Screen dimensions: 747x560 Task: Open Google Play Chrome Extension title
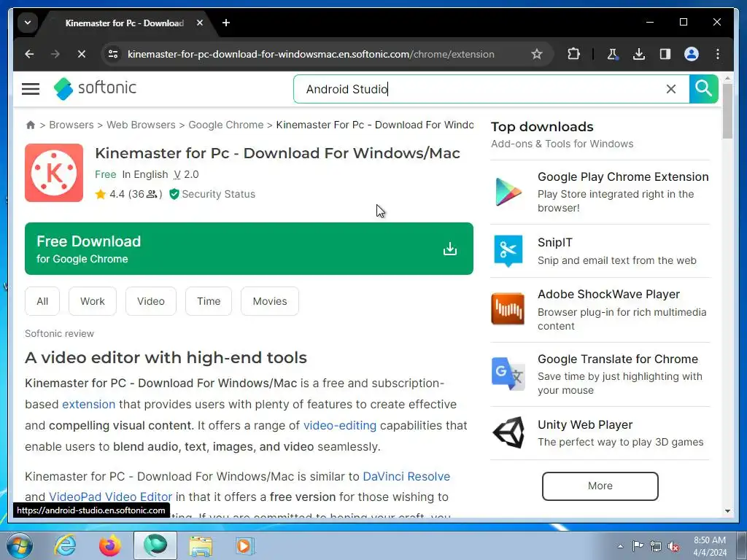coord(623,176)
